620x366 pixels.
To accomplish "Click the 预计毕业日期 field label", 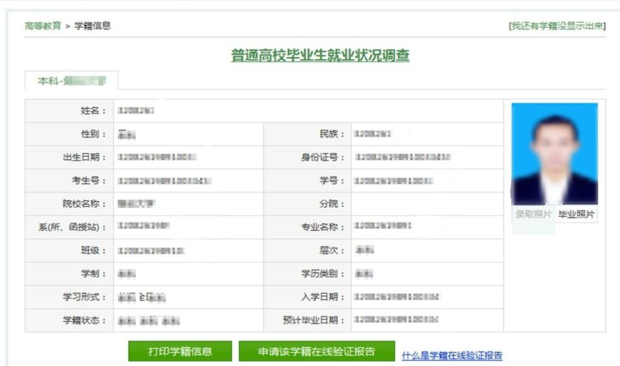I will pos(314,321).
